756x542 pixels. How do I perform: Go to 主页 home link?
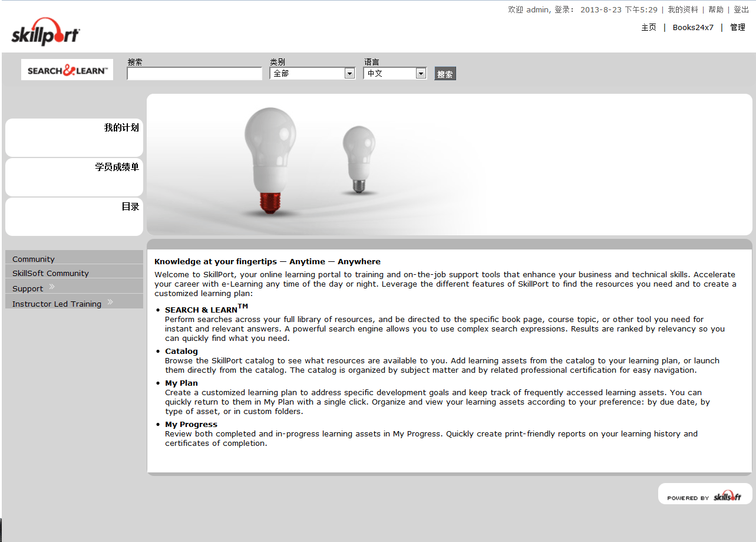point(649,27)
